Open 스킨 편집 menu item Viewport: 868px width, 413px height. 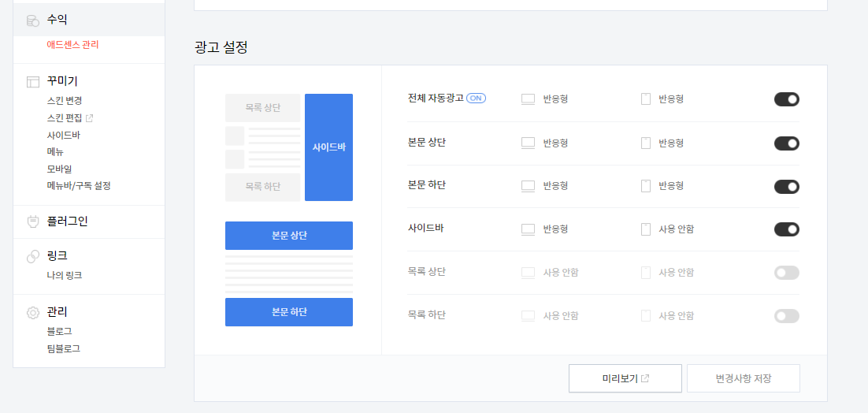(65, 118)
